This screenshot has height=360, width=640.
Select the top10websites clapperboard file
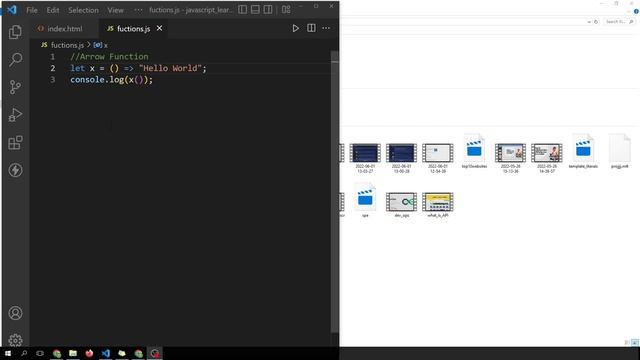(x=474, y=151)
